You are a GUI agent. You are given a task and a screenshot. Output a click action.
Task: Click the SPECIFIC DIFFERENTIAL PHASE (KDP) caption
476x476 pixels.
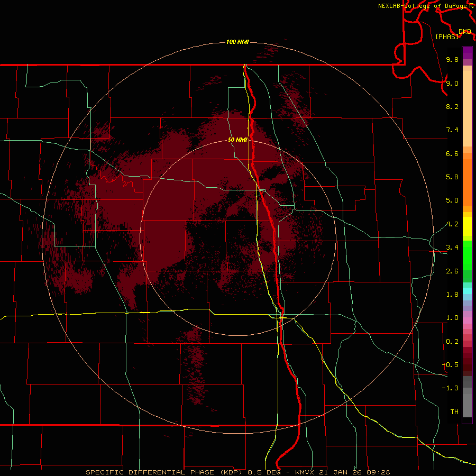(165, 472)
